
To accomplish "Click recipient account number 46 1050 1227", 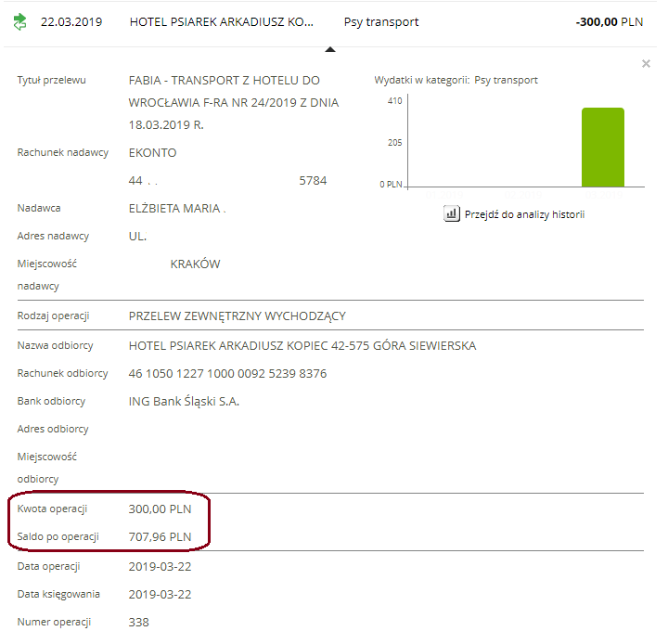I will pyautogui.click(x=227, y=374).
